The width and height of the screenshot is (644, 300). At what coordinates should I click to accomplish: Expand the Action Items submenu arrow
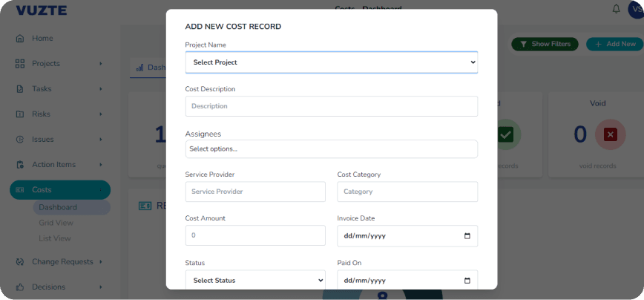(x=101, y=165)
